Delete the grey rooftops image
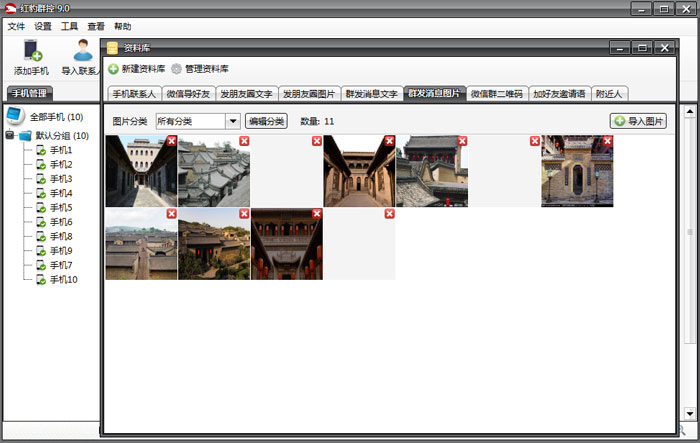700x443 pixels. point(244,141)
